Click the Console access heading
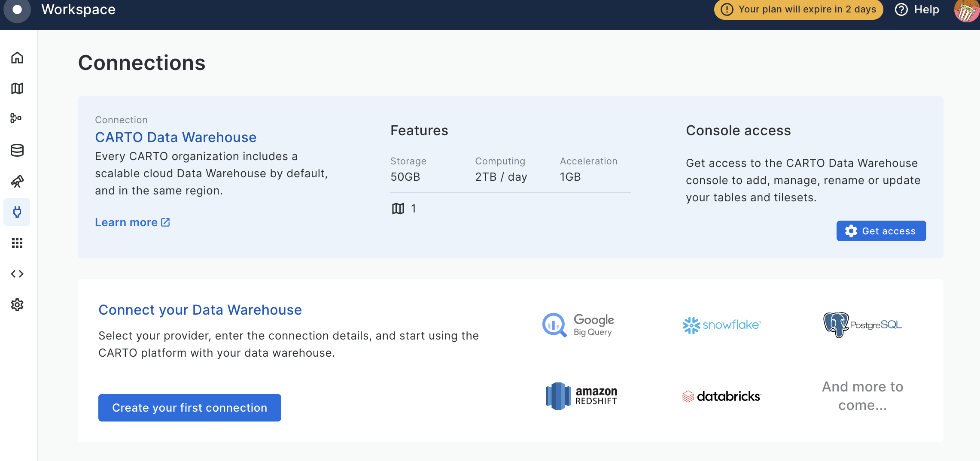 (738, 130)
